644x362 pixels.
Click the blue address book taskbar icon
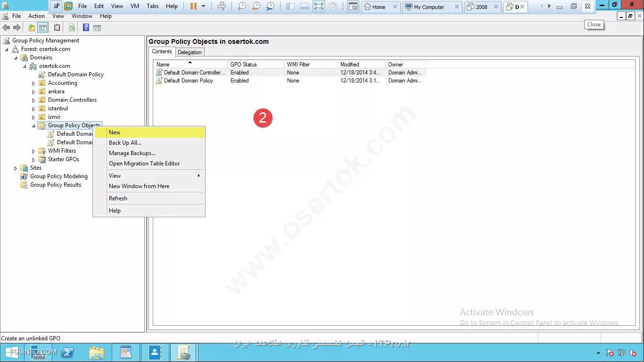155,352
